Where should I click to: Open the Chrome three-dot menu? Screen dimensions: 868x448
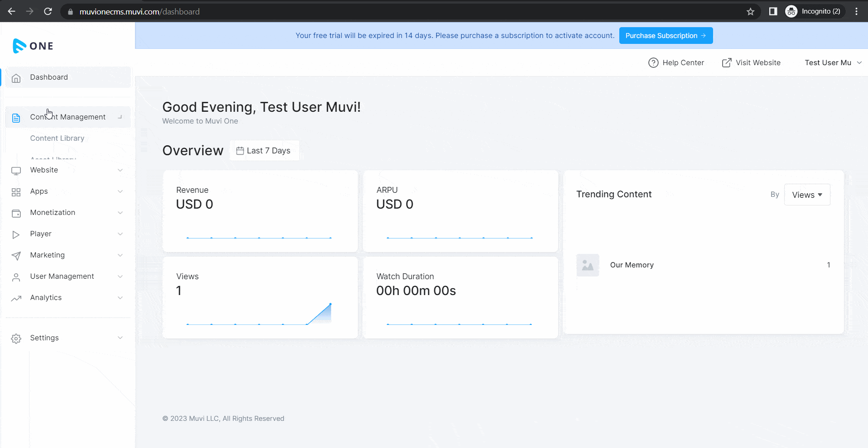[856, 11]
